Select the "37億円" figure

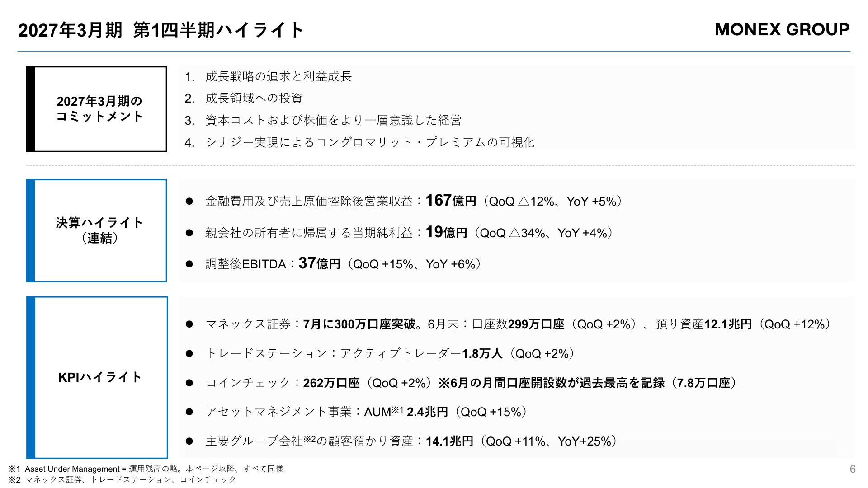[320, 263]
